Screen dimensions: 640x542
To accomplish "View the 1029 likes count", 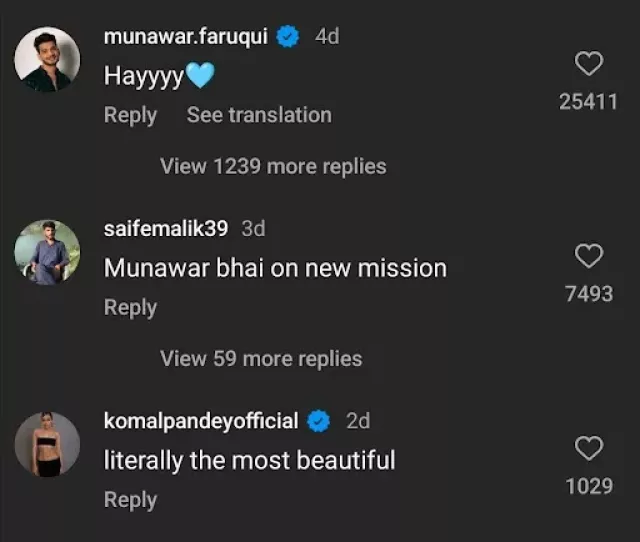I will click(x=588, y=486).
